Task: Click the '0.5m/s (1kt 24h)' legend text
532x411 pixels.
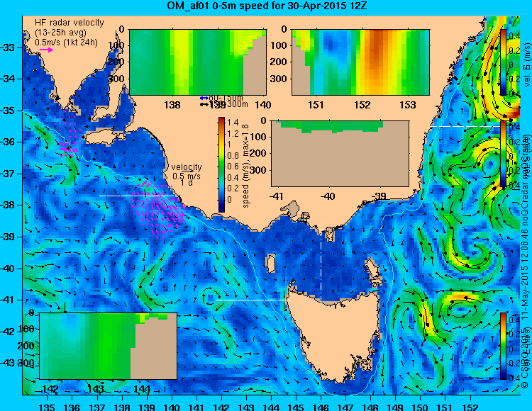Action: click(67, 43)
